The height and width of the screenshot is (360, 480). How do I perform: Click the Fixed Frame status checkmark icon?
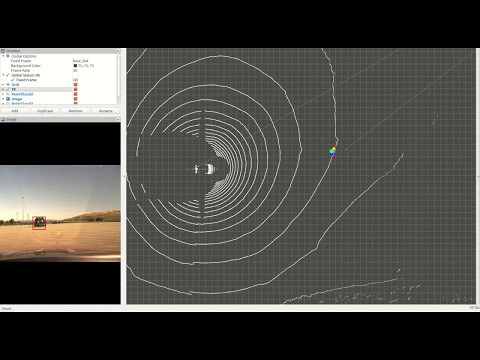click(13, 80)
